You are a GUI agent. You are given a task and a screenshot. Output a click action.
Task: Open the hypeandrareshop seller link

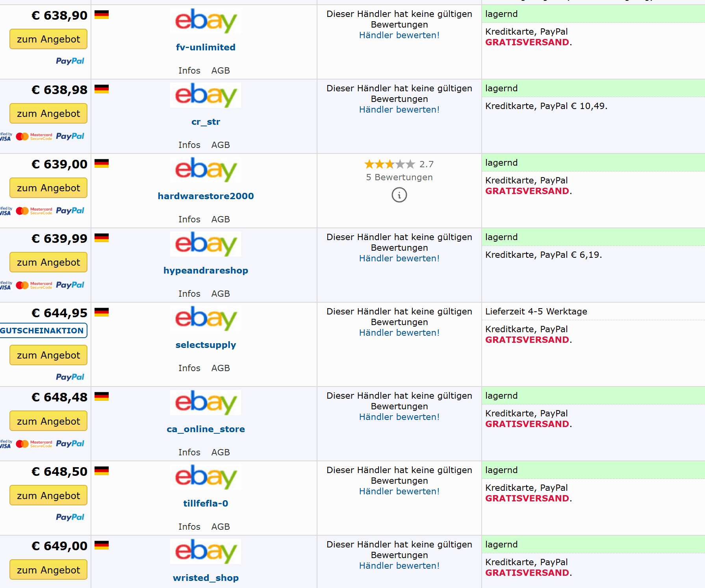pos(206,270)
